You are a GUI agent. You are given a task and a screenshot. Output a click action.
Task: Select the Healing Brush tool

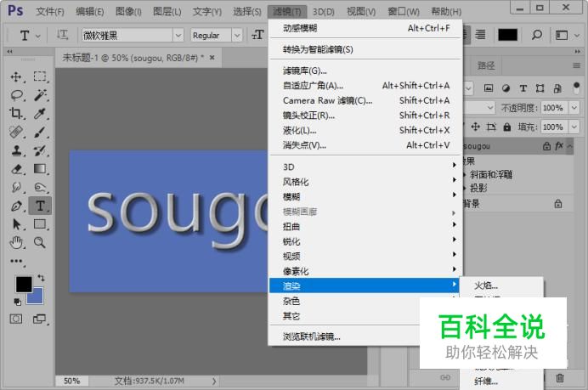[16, 132]
